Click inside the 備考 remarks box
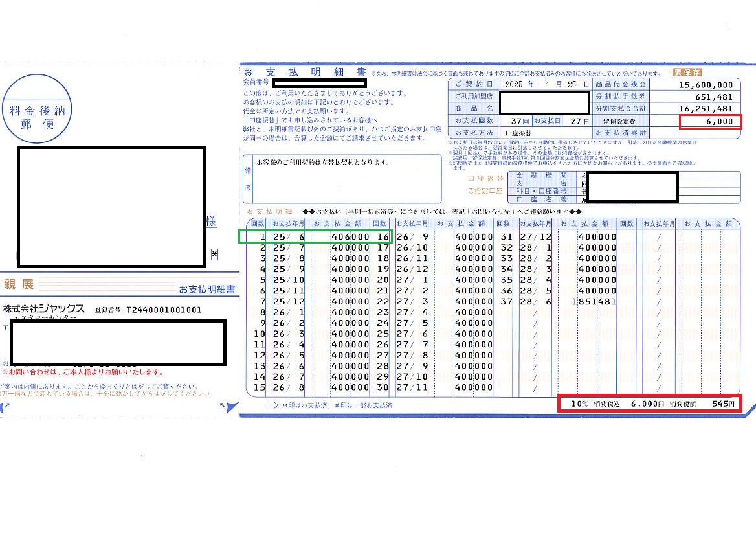Screen dimensions: 756x535 pyautogui.click(x=346, y=178)
